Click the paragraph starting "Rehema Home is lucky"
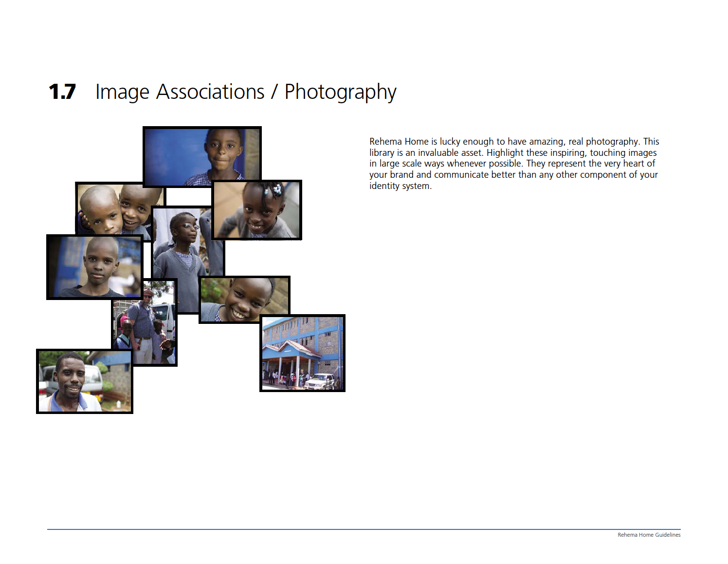Screen dimensions: 728x564 pyautogui.click(x=514, y=164)
